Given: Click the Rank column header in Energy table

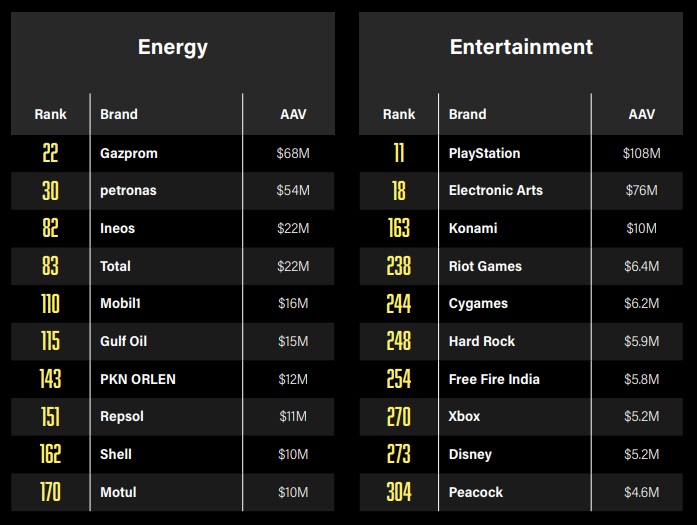Looking at the screenshot, I should [50, 114].
